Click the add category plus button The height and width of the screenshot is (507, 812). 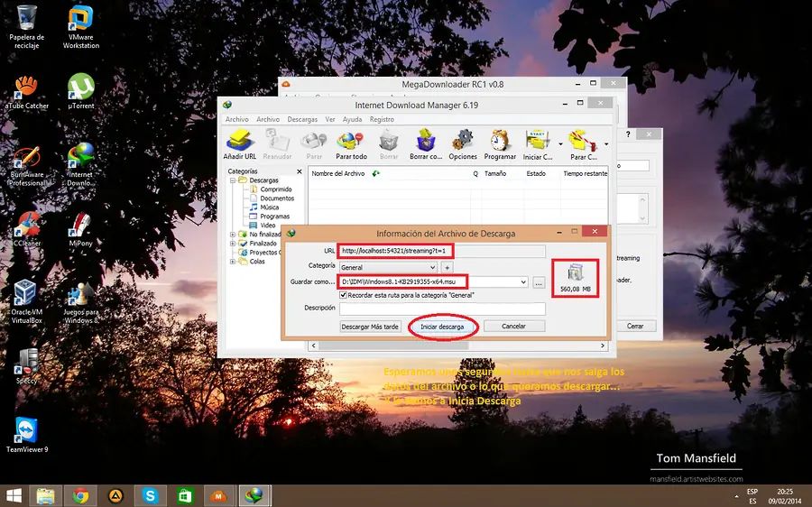447,267
